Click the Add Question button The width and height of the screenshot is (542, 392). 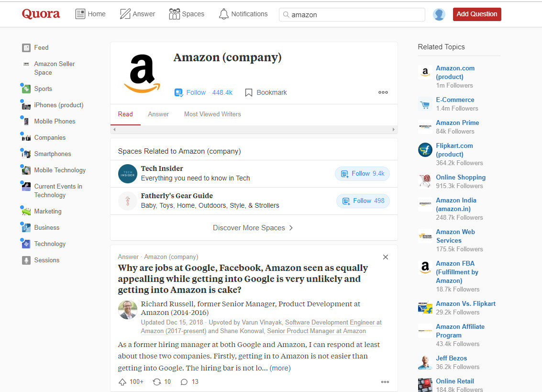point(477,14)
